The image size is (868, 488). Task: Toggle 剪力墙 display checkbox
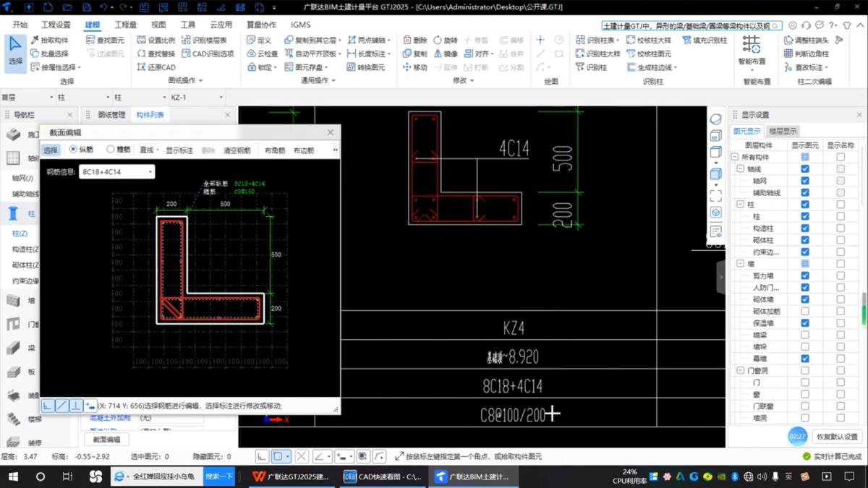click(805, 275)
